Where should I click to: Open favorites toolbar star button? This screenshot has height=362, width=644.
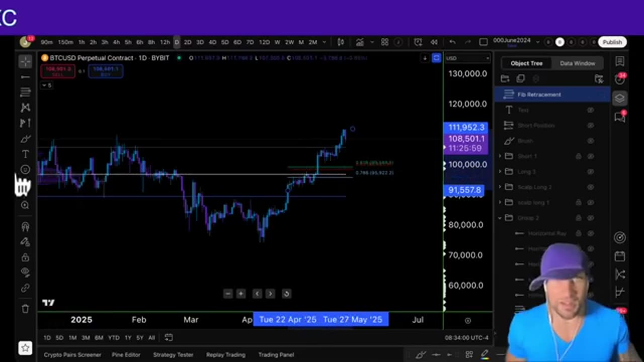tap(25, 347)
